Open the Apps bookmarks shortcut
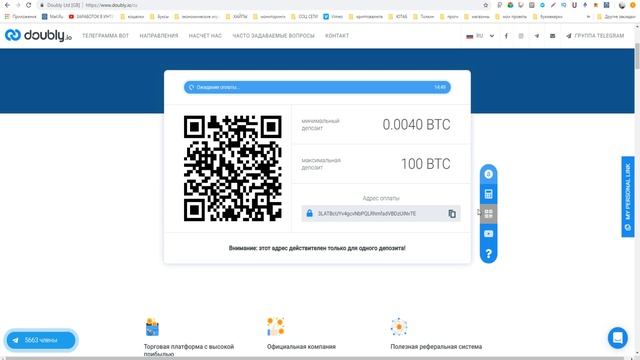The image size is (640, 360). (x=20, y=17)
